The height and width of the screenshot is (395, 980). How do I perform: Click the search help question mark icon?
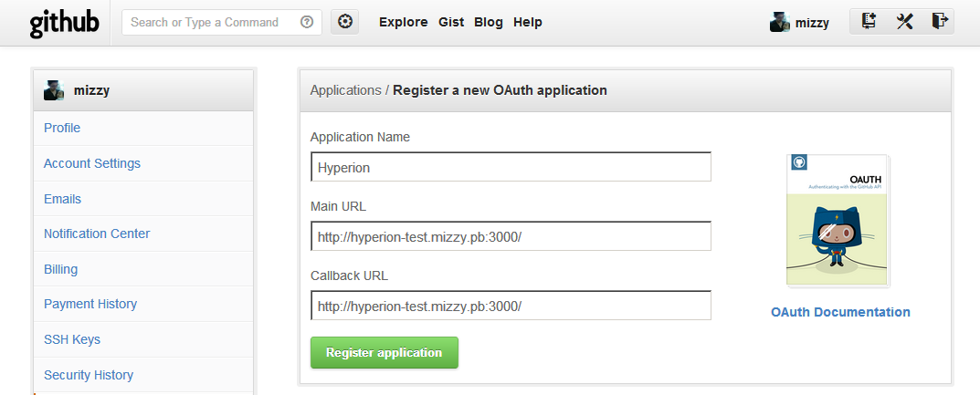point(307,23)
